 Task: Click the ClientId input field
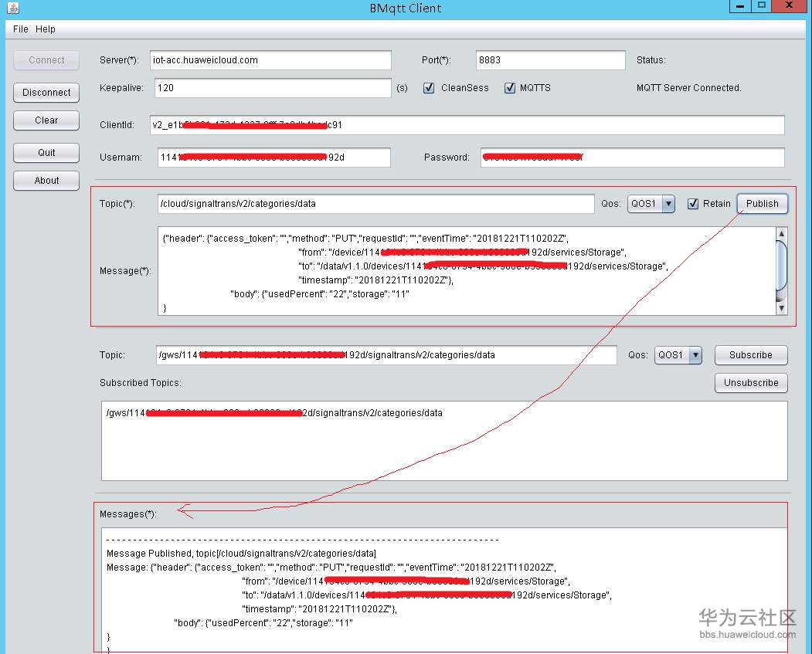pos(467,124)
